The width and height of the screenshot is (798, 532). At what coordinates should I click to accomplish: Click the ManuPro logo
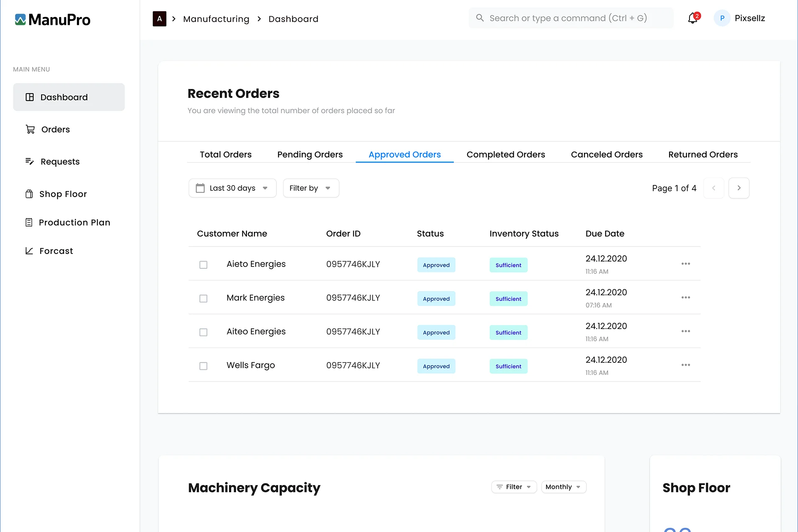tap(52, 20)
